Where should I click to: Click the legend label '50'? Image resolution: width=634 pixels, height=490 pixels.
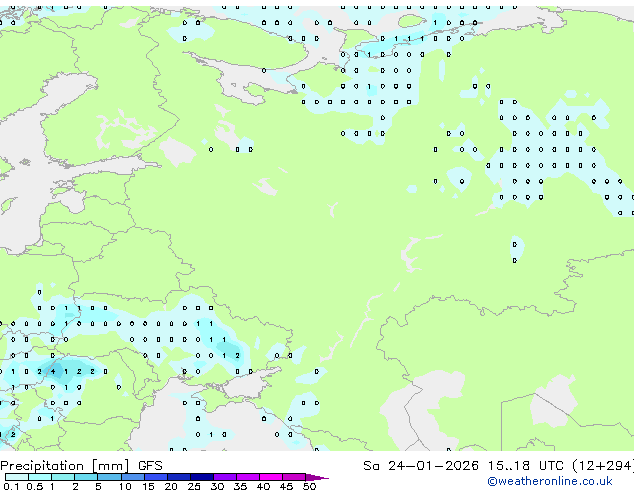[309, 486]
